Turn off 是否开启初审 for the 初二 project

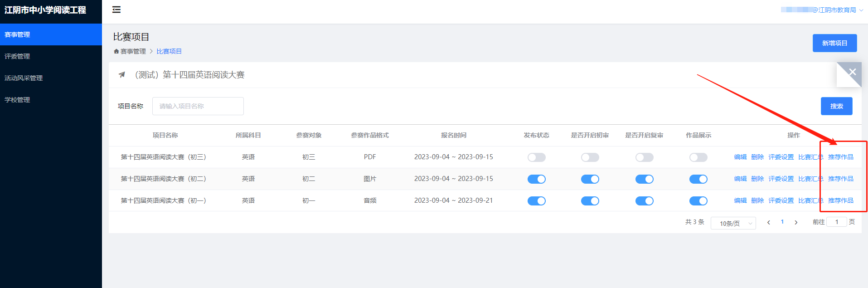[x=590, y=179]
